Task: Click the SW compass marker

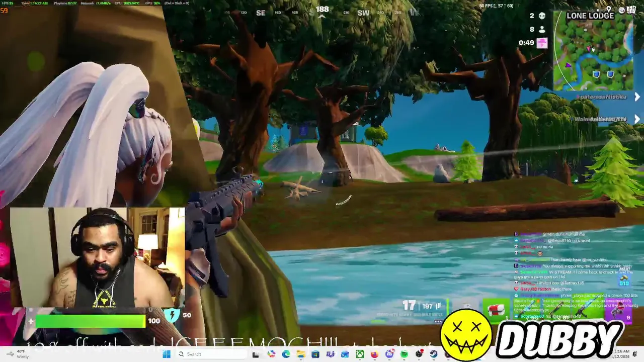Action: 363,13
